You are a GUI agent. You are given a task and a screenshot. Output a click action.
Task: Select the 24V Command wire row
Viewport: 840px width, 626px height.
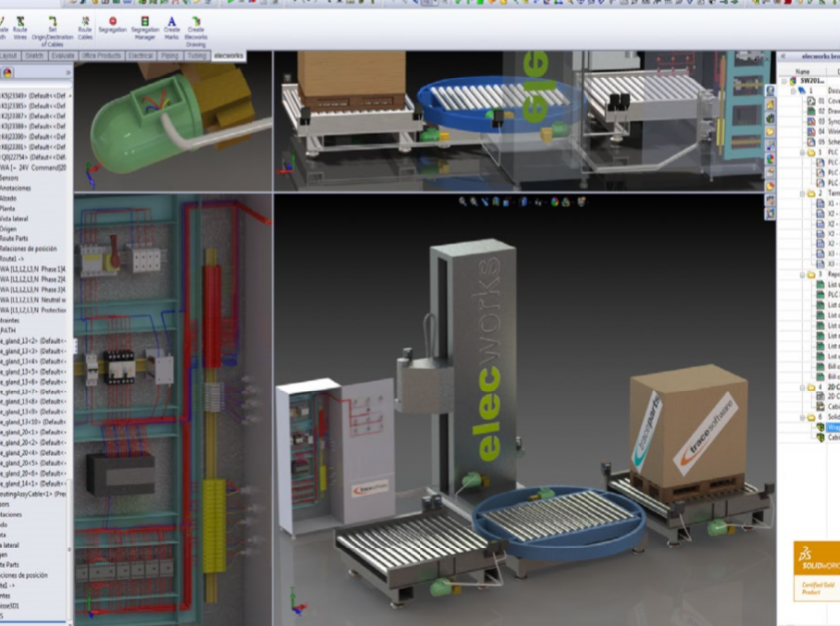pos(33,168)
